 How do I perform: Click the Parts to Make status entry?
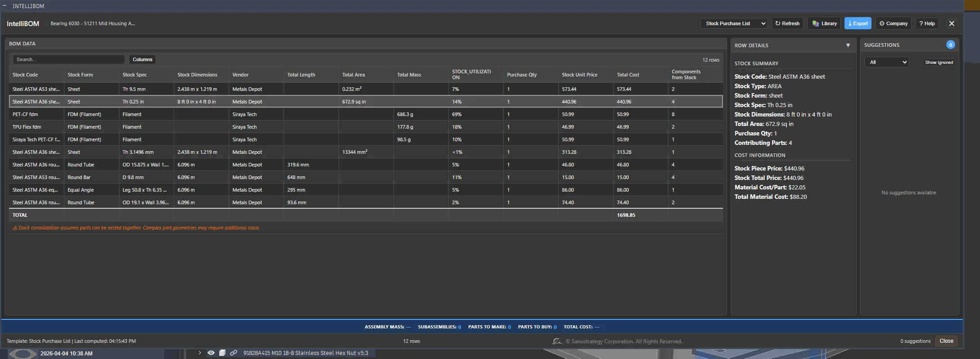(x=489, y=327)
